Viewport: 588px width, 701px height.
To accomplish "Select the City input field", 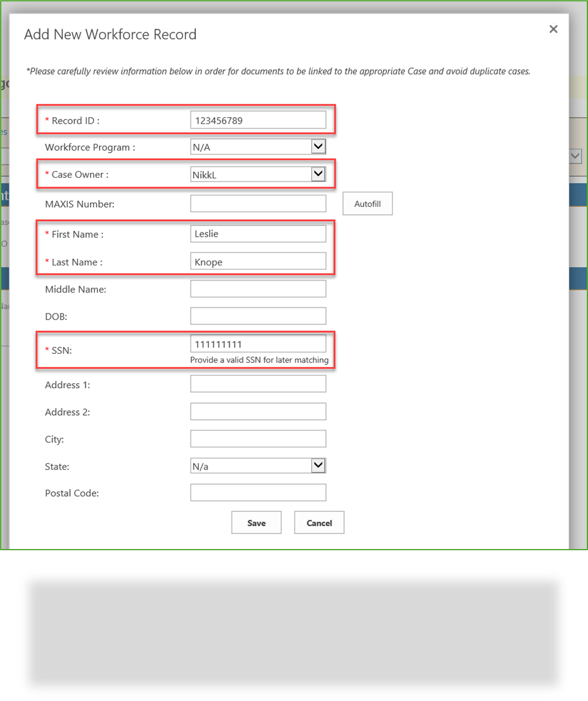I will [258, 439].
